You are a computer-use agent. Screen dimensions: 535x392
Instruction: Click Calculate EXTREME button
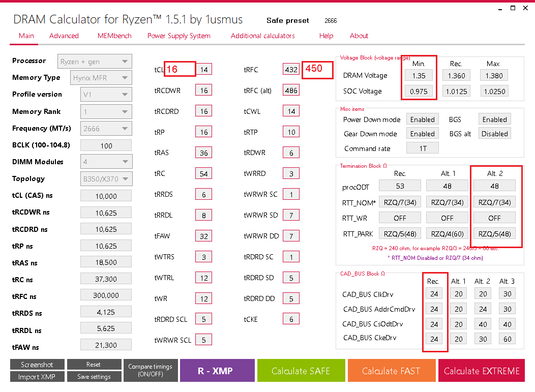tap(482, 370)
